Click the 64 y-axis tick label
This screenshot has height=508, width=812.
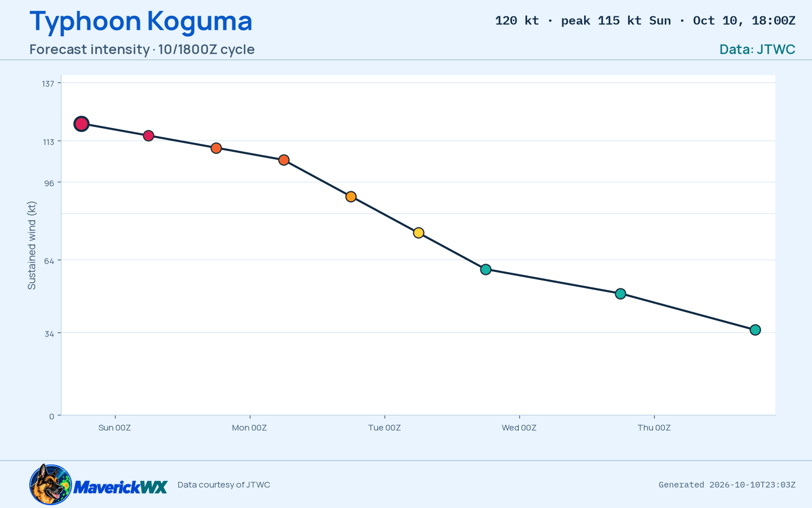(x=50, y=261)
